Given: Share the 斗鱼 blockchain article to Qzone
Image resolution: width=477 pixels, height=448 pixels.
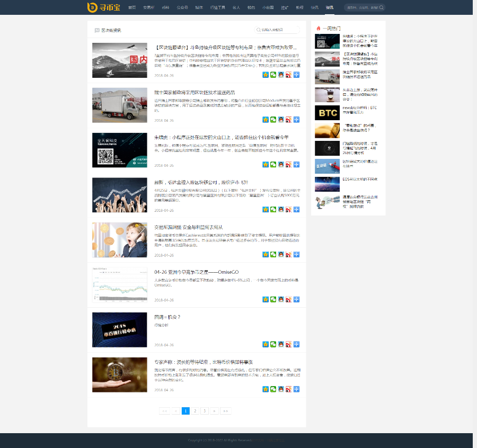Looking at the screenshot, I should click(266, 75).
